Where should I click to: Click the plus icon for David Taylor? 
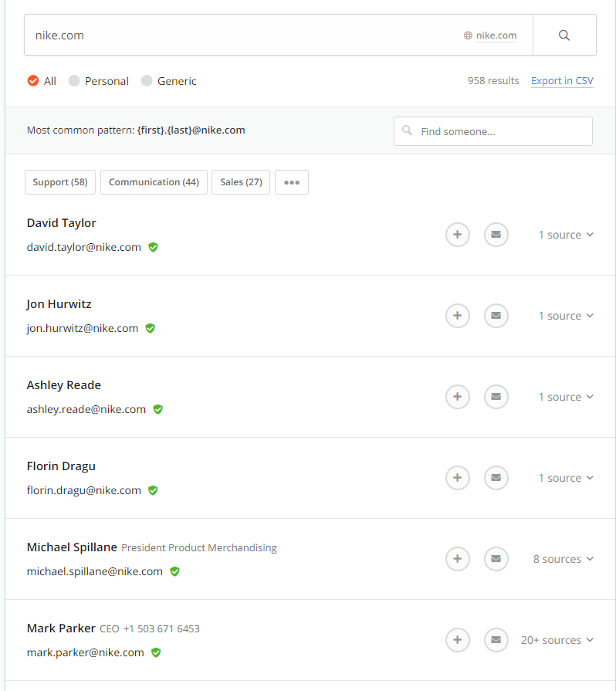coord(458,235)
